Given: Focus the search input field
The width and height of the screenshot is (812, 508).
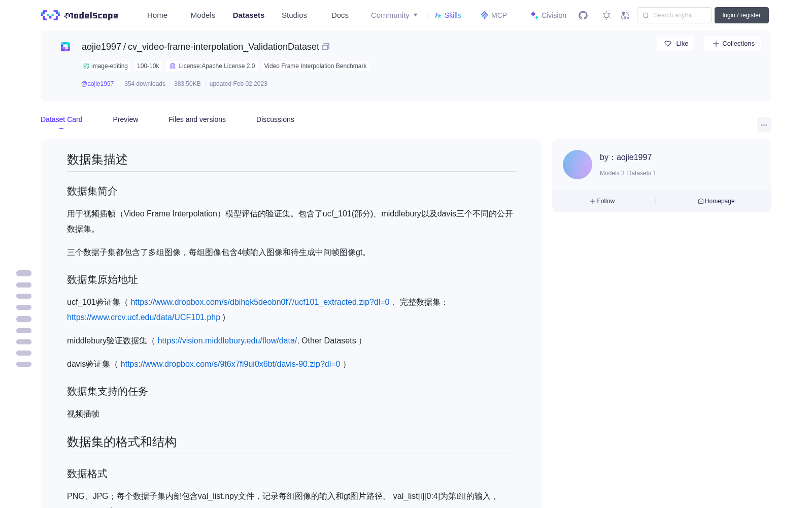Looking at the screenshot, I should pyautogui.click(x=674, y=15).
